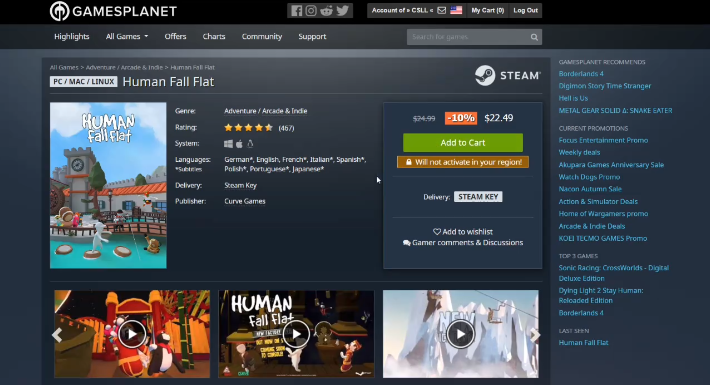Show next media with right carousel arrow

535,335
